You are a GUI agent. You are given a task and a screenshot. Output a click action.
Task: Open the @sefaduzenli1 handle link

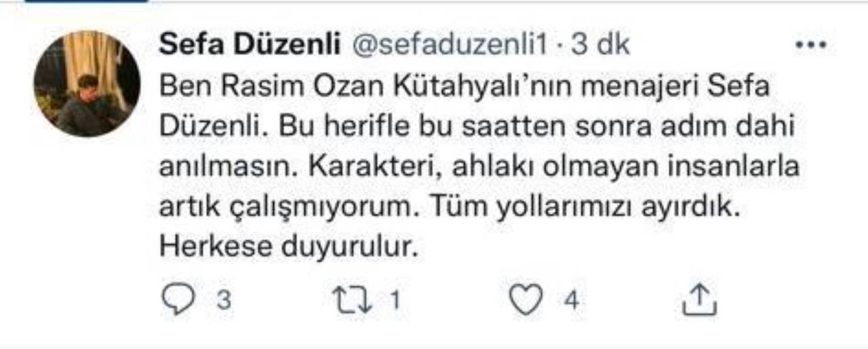tap(448, 45)
